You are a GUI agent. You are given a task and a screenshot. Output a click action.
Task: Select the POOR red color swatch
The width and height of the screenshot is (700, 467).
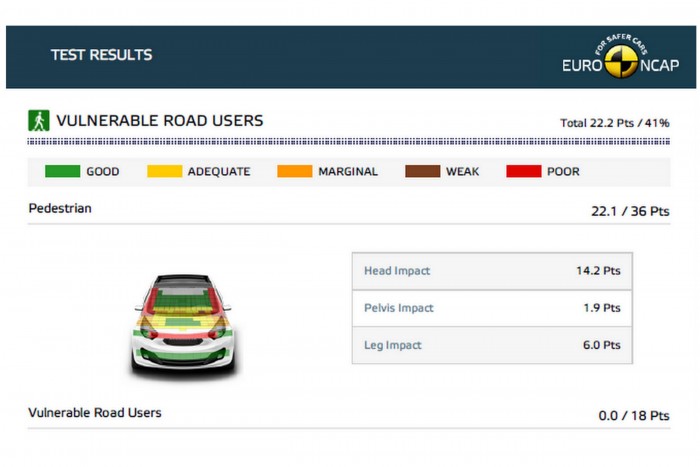[x=524, y=171]
